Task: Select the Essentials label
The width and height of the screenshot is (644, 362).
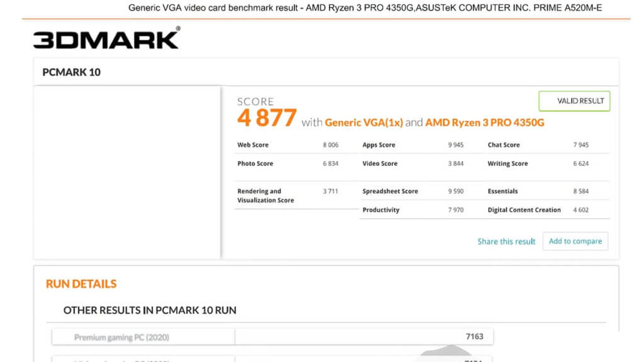Action: pos(502,191)
